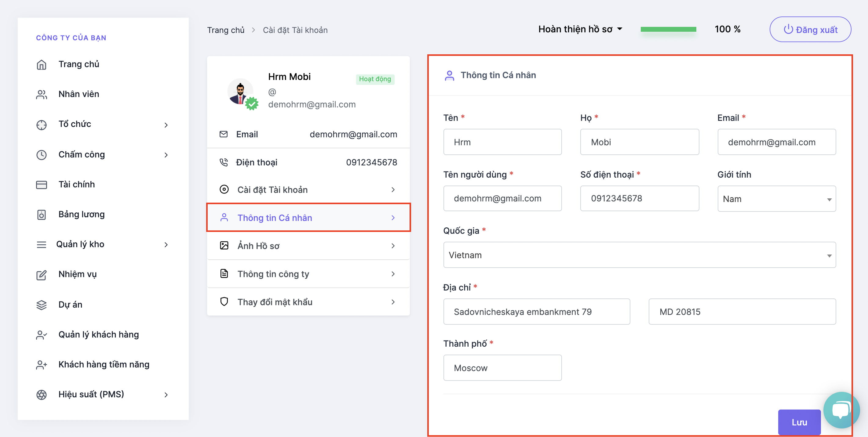Open Trang chủ in the sidebar
The width and height of the screenshot is (868, 437).
pos(78,64)
